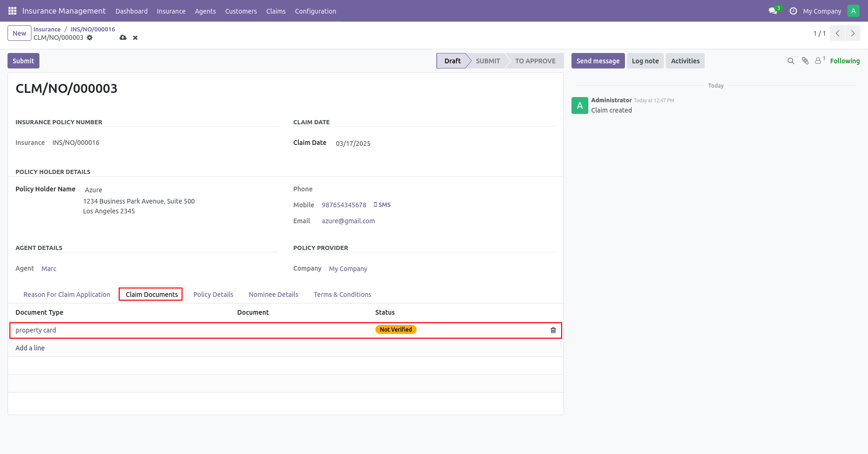Search messages with the magnifier icon

791,61
